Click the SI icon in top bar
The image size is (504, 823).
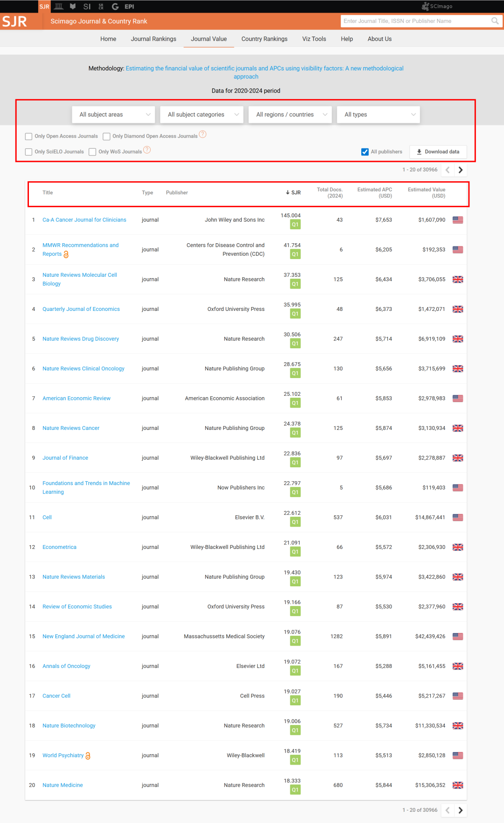pyautogui.click(x=87, y=7)
